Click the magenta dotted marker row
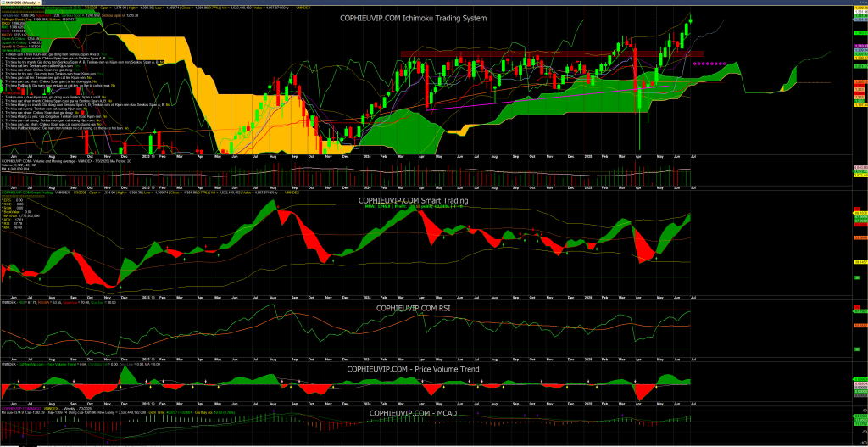 coord(709,64)
